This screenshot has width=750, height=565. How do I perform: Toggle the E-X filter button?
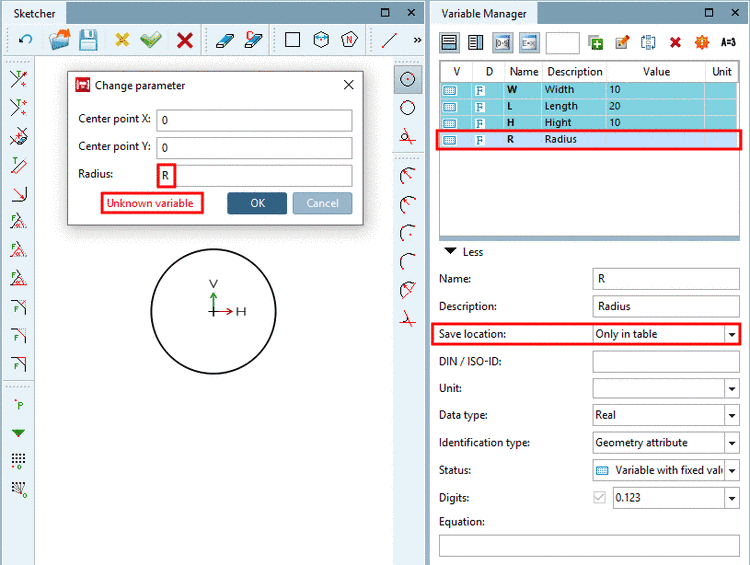[x=529, y=43]
